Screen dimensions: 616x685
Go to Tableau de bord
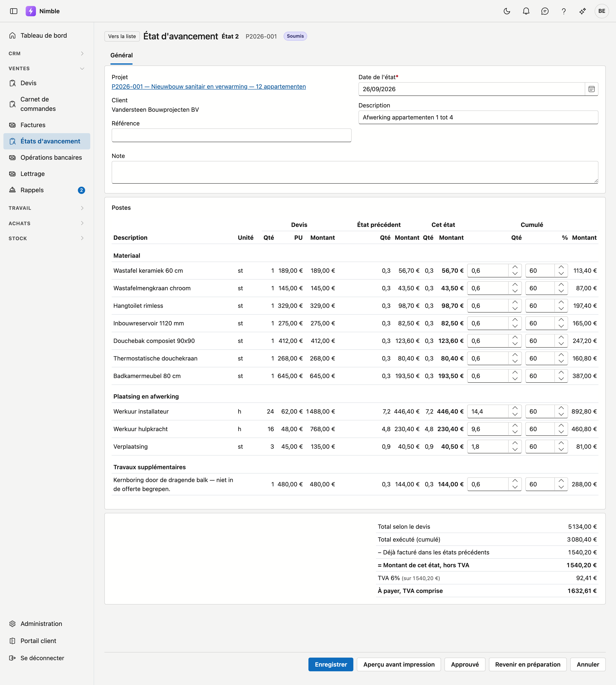(47, 36)
